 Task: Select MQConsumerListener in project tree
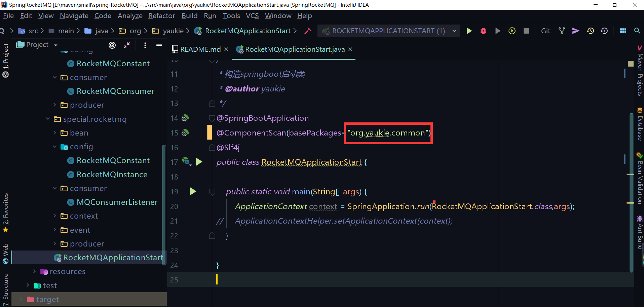117,202
